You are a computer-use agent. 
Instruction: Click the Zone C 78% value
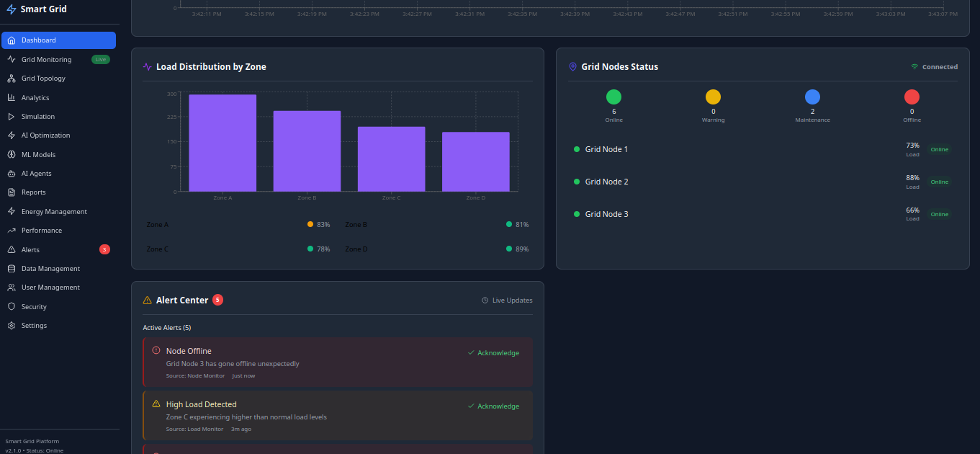coord(323,249)
